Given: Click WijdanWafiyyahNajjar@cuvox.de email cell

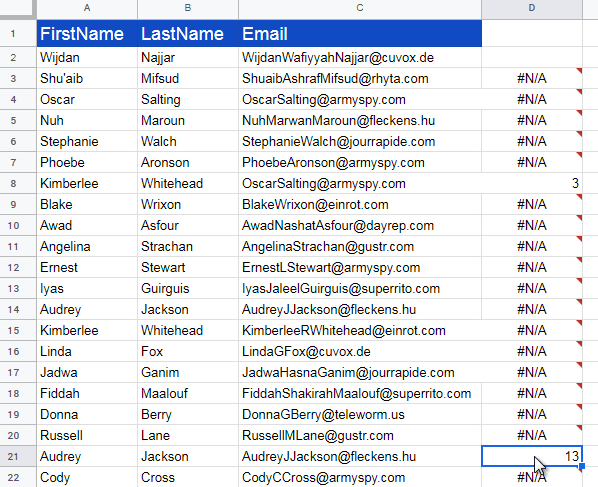Looking at the screenshot, I should [360, 58].
